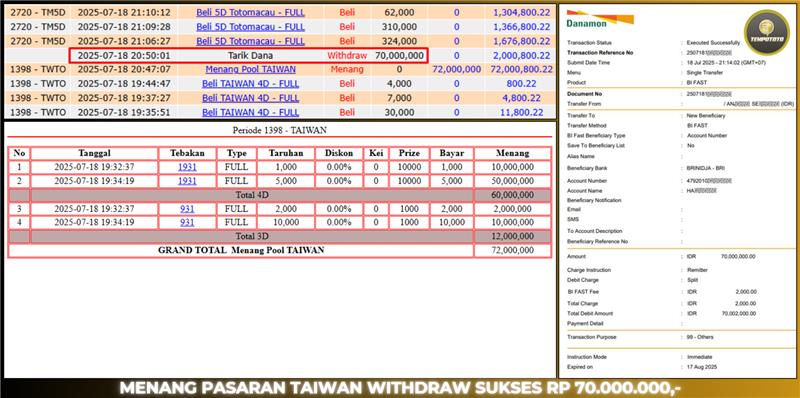
Task: Select the timestamp 2025-07-18 20:50:01
Action: [x=124, y=55]
